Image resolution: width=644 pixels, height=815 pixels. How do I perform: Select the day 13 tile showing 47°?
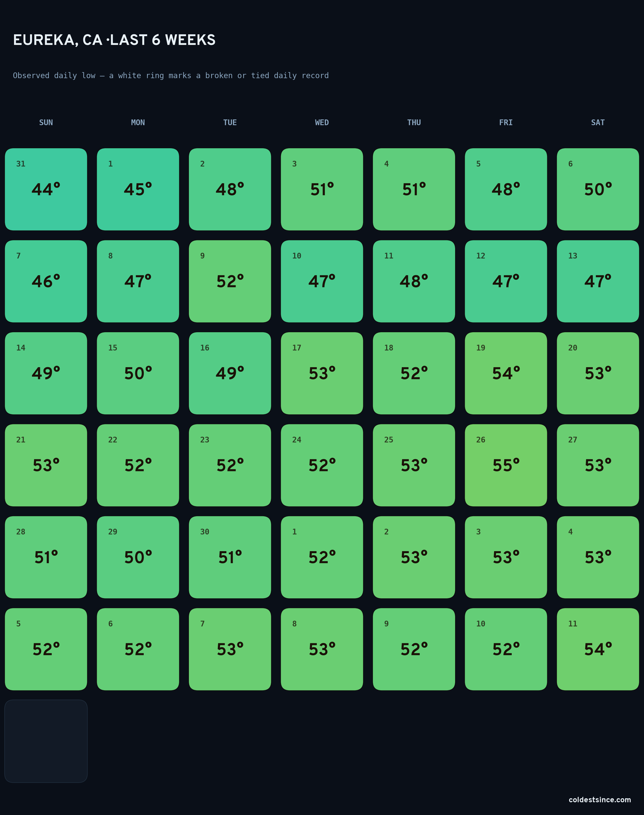click(598, 281)
